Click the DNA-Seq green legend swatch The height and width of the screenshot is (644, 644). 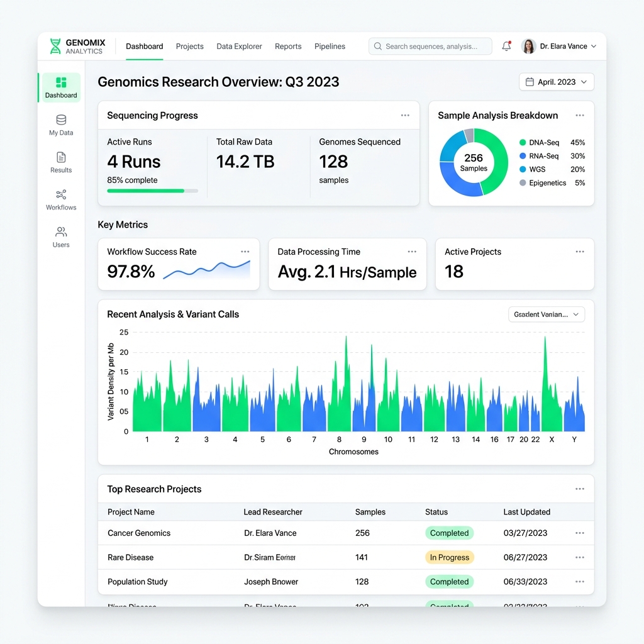(523, 143)
